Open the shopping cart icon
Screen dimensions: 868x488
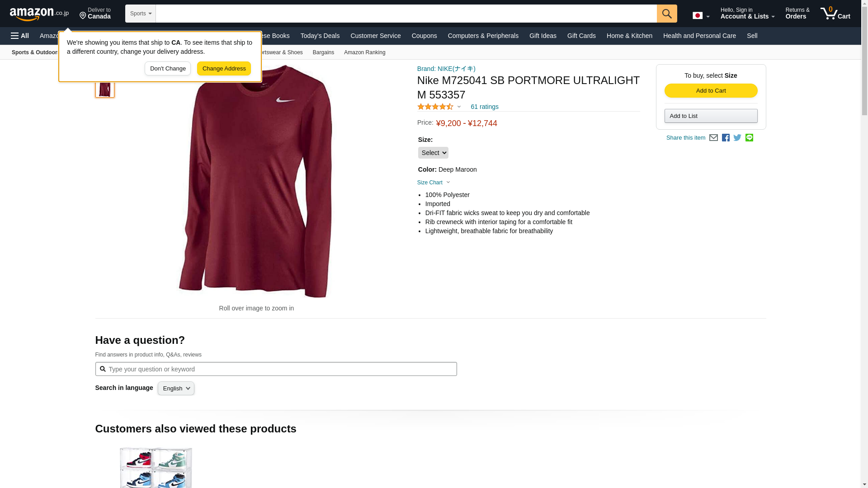click(x=835, y=14)
